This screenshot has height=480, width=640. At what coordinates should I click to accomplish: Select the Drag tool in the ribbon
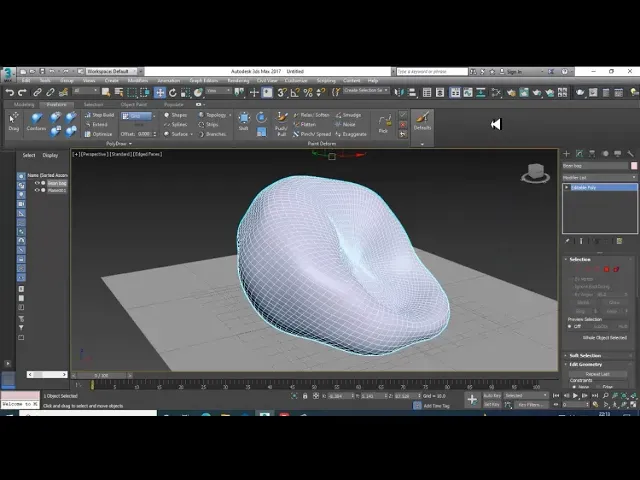(13, 121)
